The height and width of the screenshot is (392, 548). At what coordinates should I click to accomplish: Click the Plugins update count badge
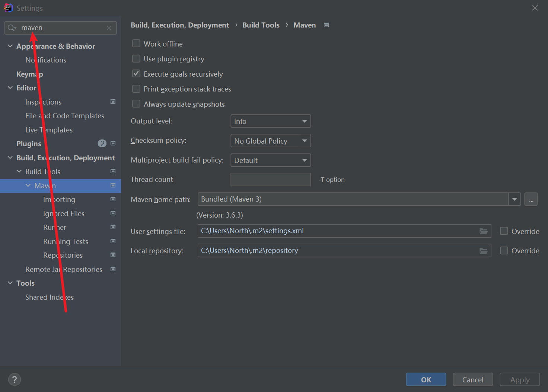[102, 144]
